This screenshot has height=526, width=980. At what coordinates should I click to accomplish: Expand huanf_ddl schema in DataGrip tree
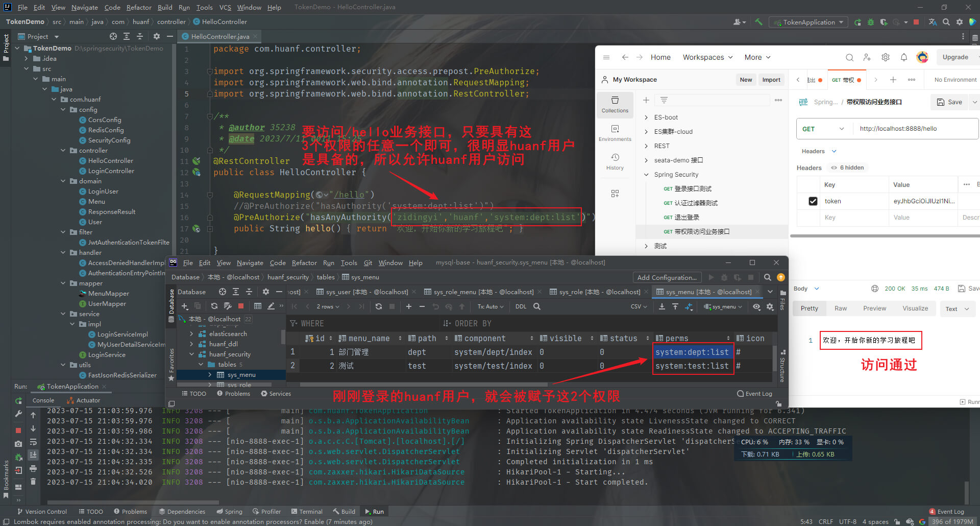[191, 344]
